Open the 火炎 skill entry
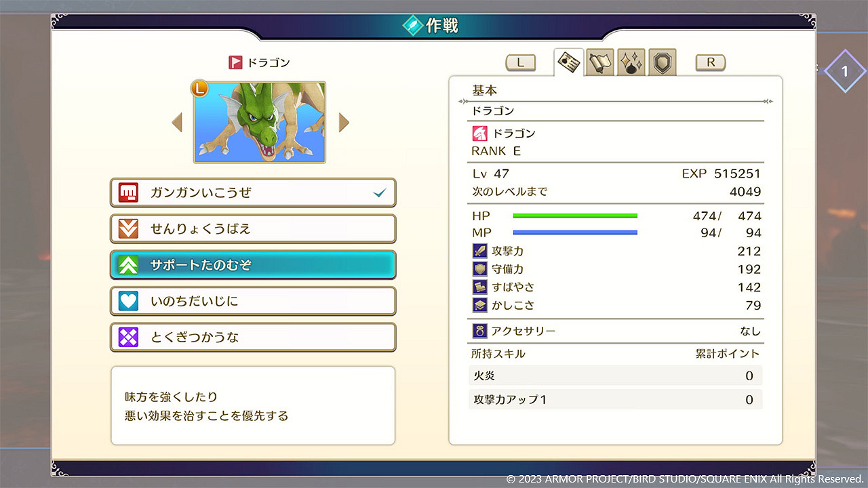This screenshot has width=868, height=488. point(615,375)
